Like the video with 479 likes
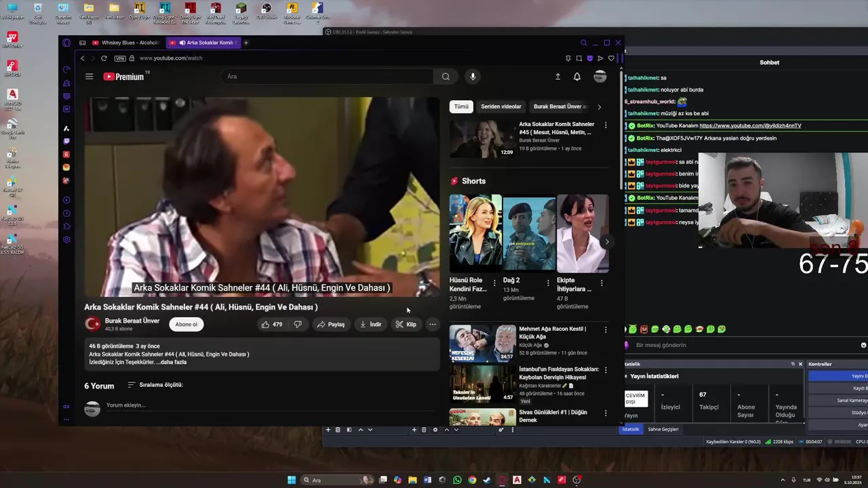The width and height of the screenshot is (868, 488). point(271,325)
